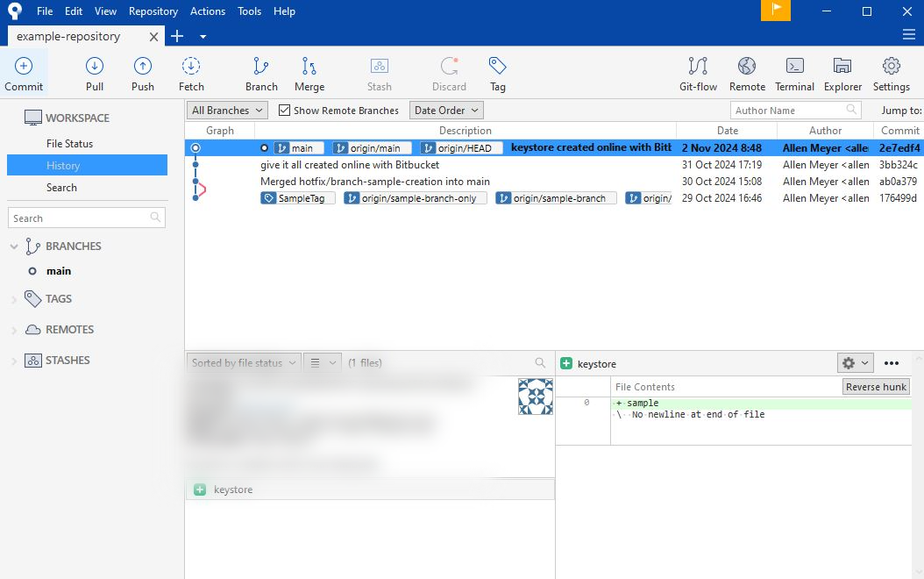
Task: Click the Author Name search field
Action: pyautogui.click(x=787, y=111)
